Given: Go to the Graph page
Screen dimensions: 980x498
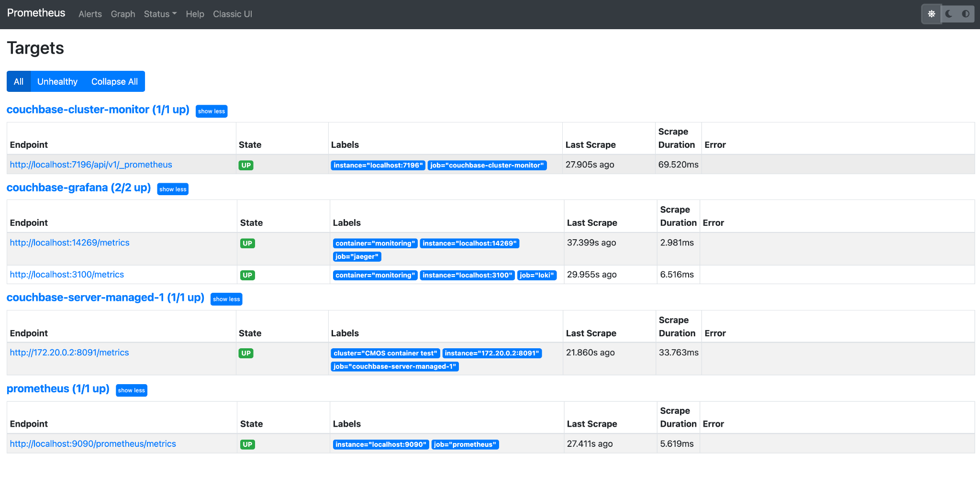Looking at the screenshot, I should 123,14.
